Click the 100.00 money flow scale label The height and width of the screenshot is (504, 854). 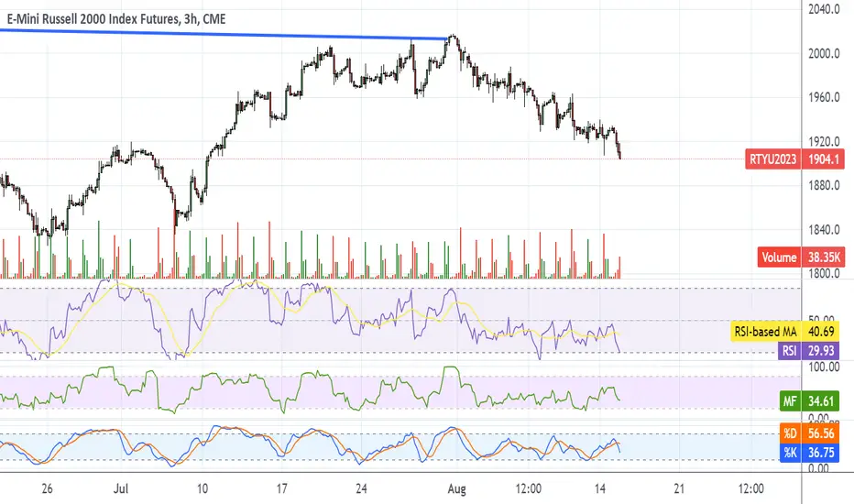pyautogui.click(x=824, y=367)
